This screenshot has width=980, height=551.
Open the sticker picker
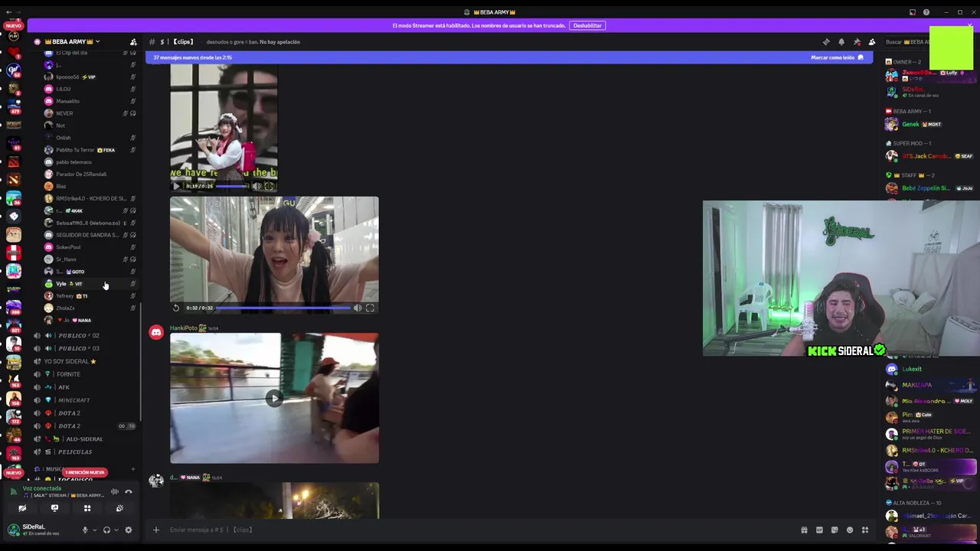(x=835, y=530)
